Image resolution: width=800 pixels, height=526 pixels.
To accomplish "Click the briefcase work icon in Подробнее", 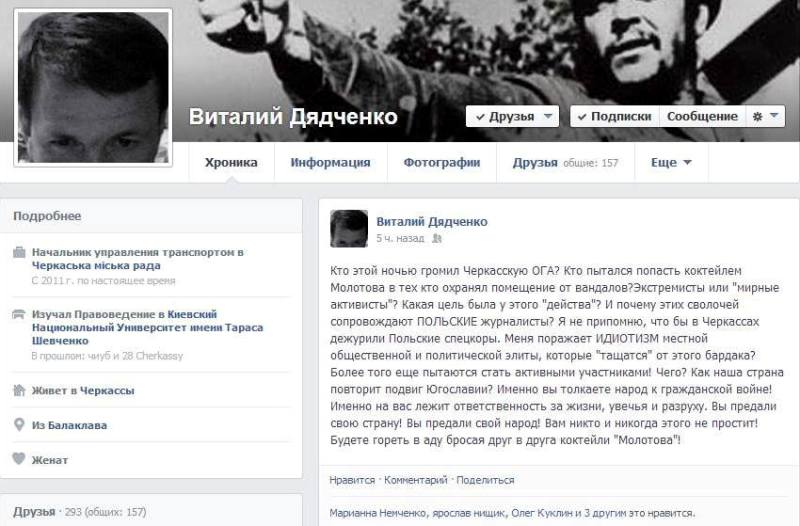I will tap(19, 252).
